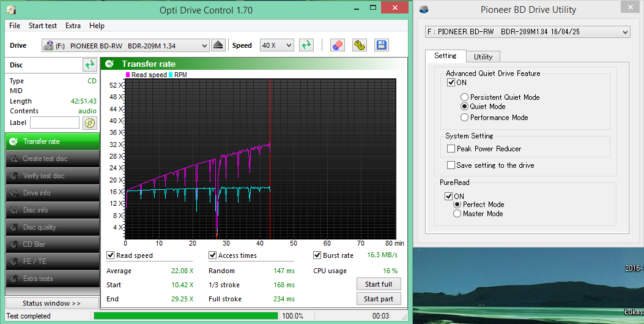
Task: Click the Burst rate value 16.3 MB/s
Action: pos(382,255)
